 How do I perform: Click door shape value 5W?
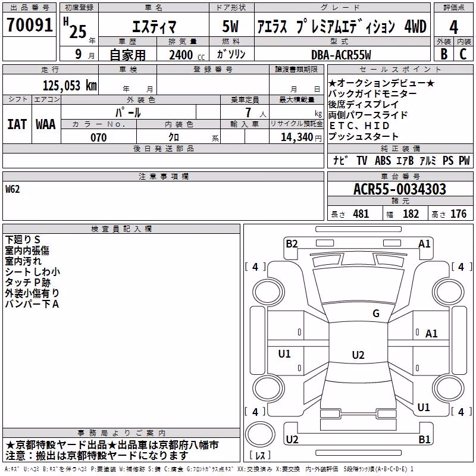tap(230, 26)
